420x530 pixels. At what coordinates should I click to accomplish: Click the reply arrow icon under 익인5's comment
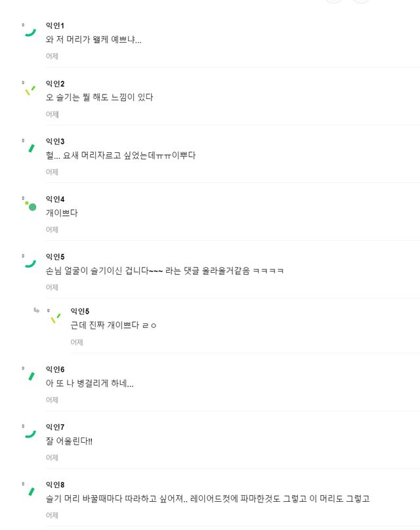37,310
